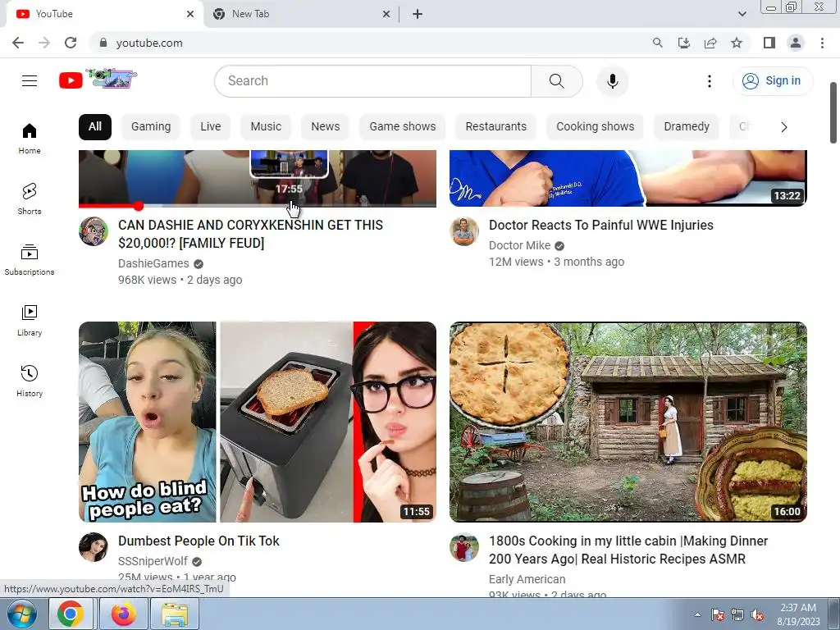Screen dimensions: 840x630
Task: Click muted volume tray icon
Action: (x=757, y=615)
